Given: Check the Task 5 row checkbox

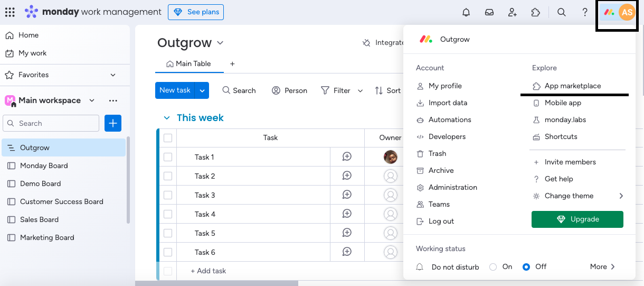Looking at the screenshot, I should [x=168, y=233].
